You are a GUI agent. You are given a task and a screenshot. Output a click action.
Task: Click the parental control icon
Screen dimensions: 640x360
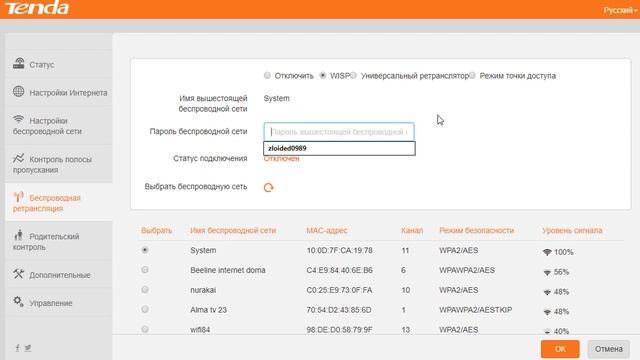(18, 235)
